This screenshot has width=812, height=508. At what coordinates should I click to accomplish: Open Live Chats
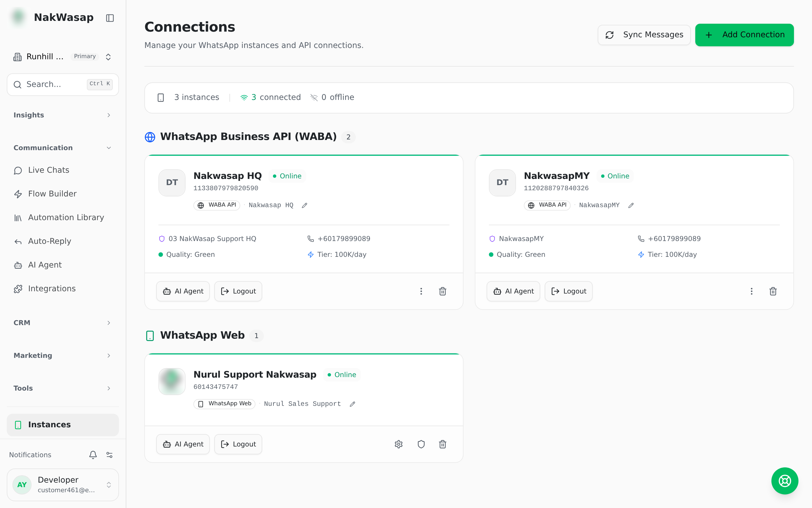coord(63,170)
